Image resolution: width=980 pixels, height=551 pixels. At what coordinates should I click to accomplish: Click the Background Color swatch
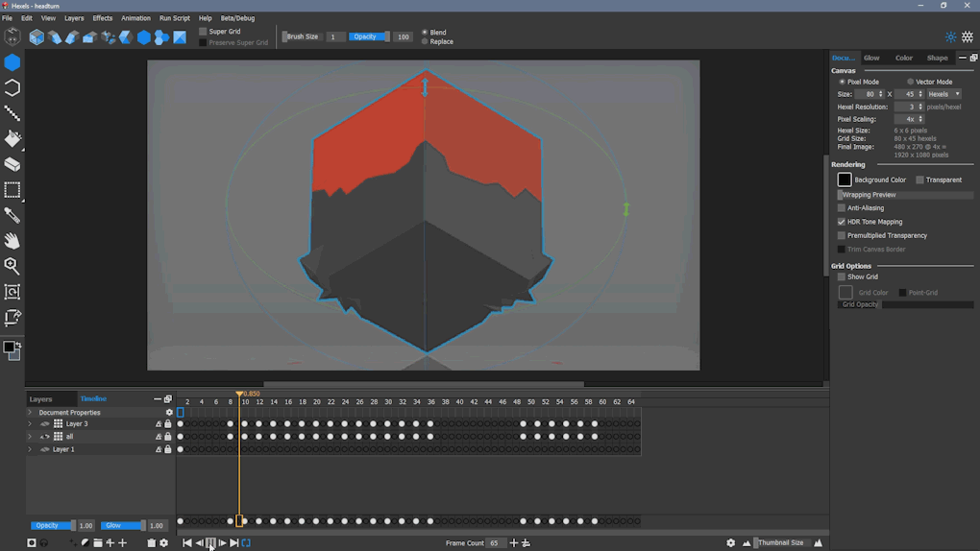pyautogui.click(x=845, y=180)
